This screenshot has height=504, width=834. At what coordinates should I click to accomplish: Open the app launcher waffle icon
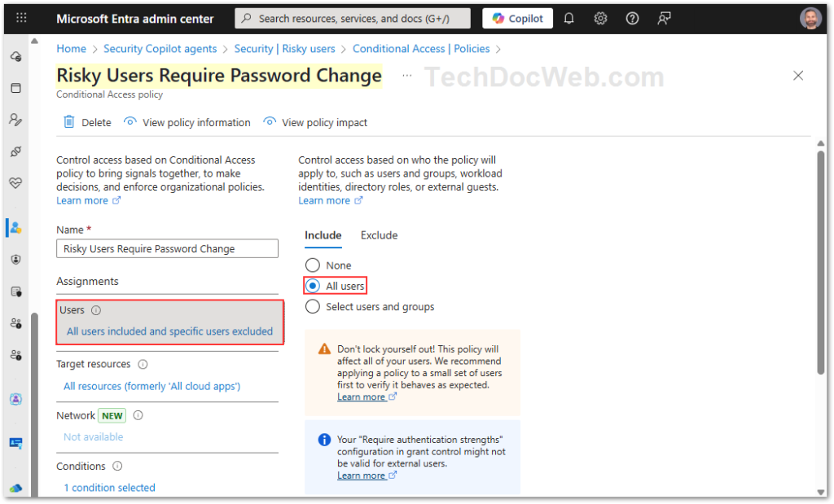pos(21,18)
